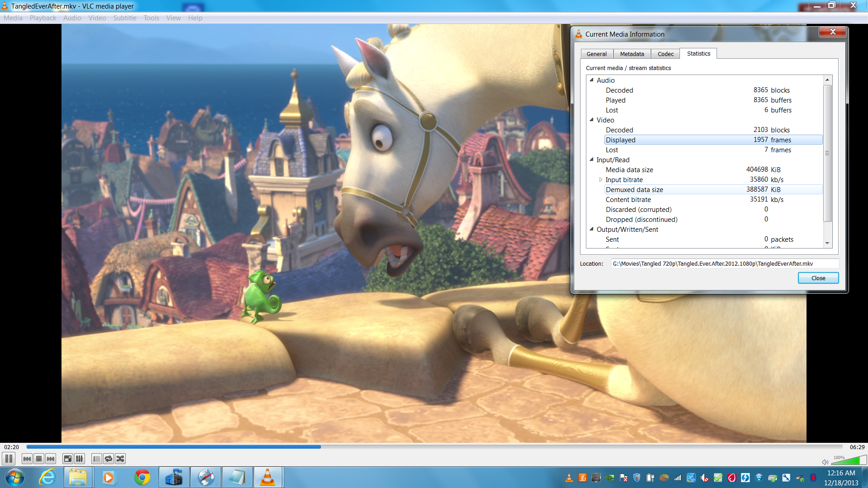Switch to the Codec tab
Viewport: 868px width, 488px height.
(x=665, y=54)
